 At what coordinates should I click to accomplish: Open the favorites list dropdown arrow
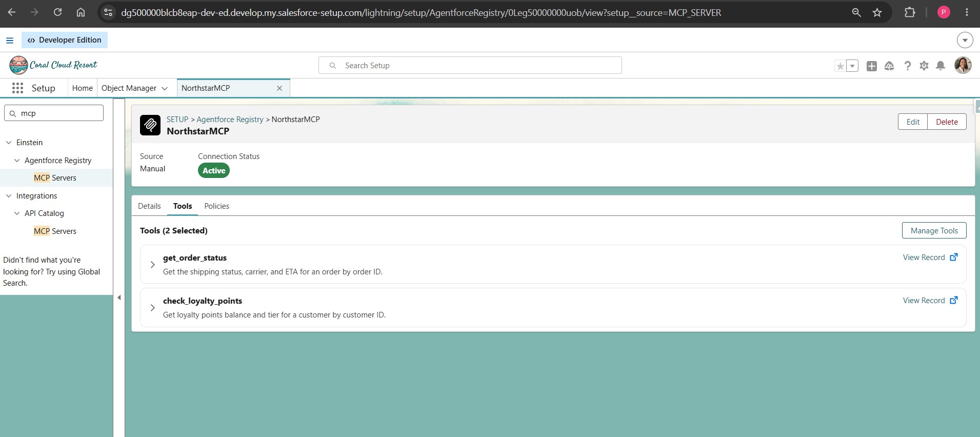pos(852,66)
